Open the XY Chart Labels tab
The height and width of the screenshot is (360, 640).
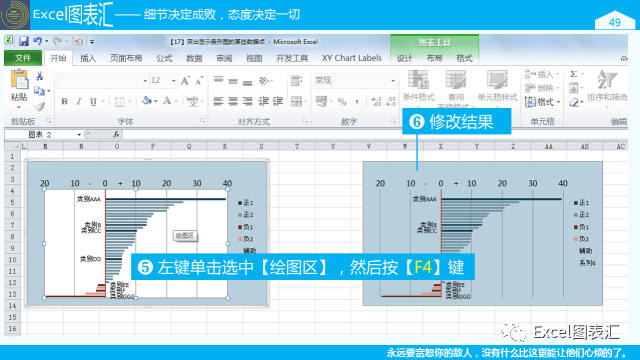[x=351, y=58]
